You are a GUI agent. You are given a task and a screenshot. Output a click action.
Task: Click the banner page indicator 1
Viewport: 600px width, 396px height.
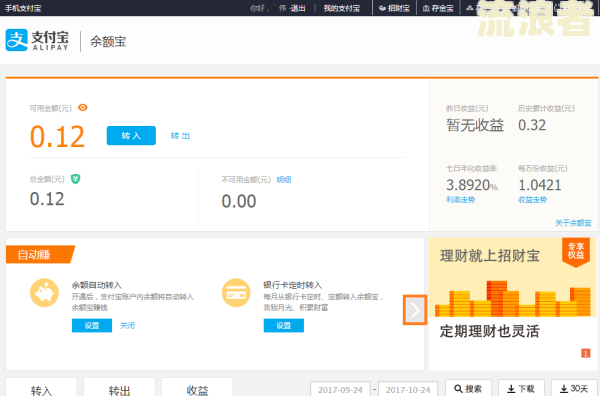pyautogui.click(x=585, y=353)
